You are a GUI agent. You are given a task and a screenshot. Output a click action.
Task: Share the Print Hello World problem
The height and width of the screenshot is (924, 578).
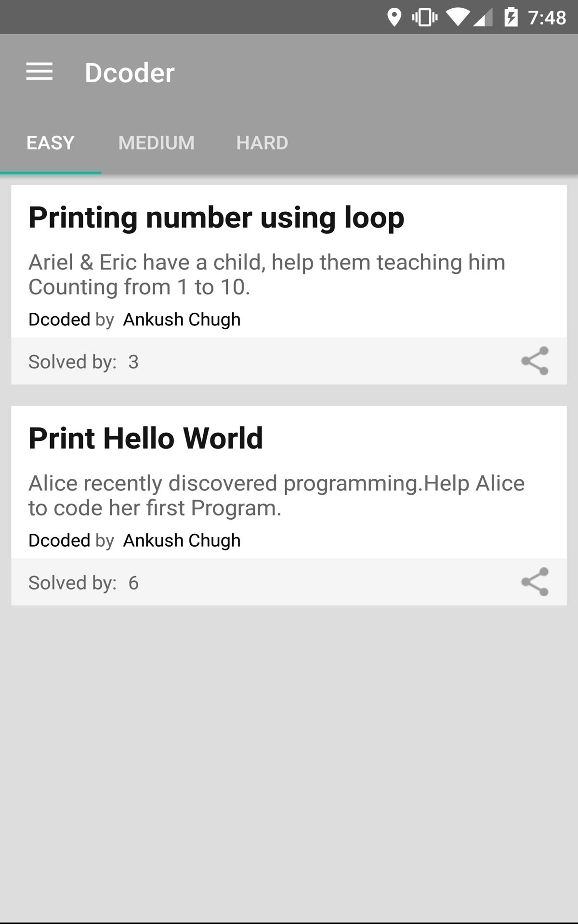(x=535, y=582)
